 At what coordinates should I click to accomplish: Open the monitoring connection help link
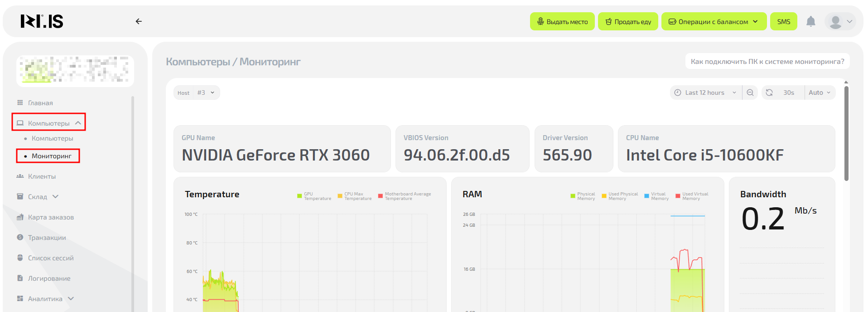[x=767, y=61]
